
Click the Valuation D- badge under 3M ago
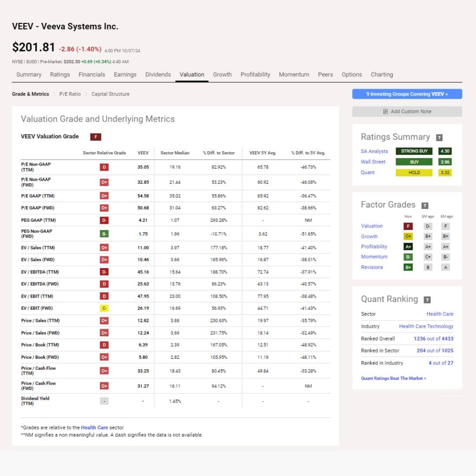(x=428, y=226)
